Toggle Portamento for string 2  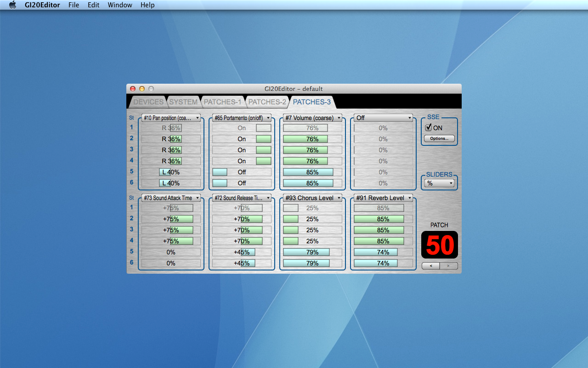click(x=242, y=139)
